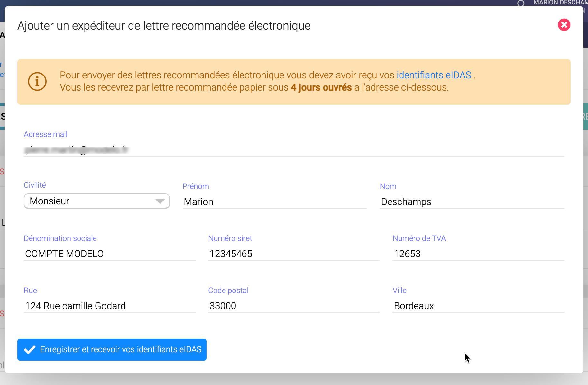Image resolution: width=588 pixels, height=385 pixels.
Task: Click the Adresse mail input field
Action: (294, 150)
